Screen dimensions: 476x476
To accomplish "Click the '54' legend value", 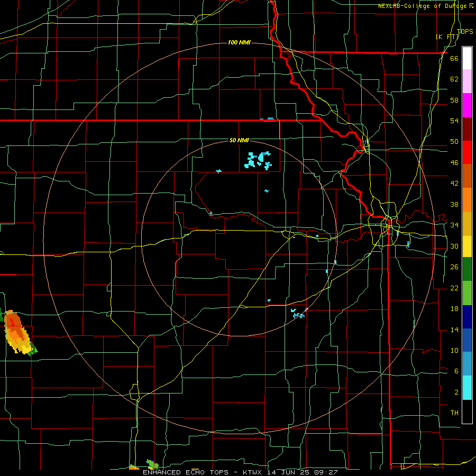I will point(454,121).
